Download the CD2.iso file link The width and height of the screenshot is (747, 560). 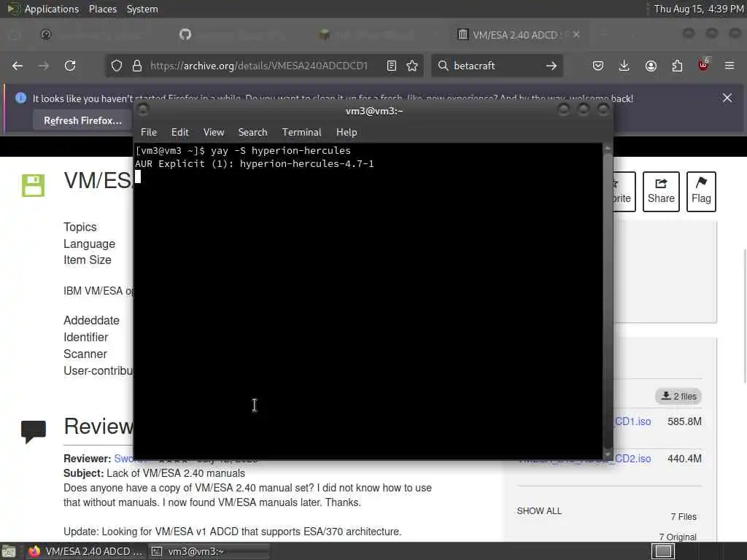632,459
